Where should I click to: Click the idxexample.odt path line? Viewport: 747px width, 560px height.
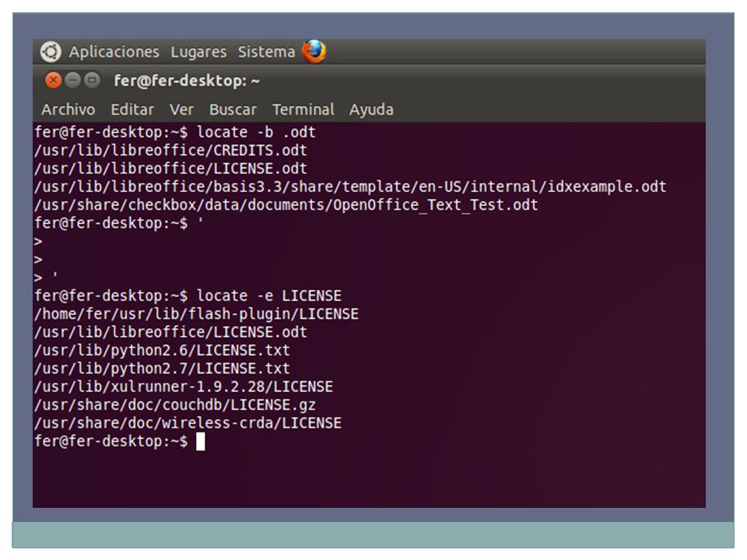click(350, 187)
